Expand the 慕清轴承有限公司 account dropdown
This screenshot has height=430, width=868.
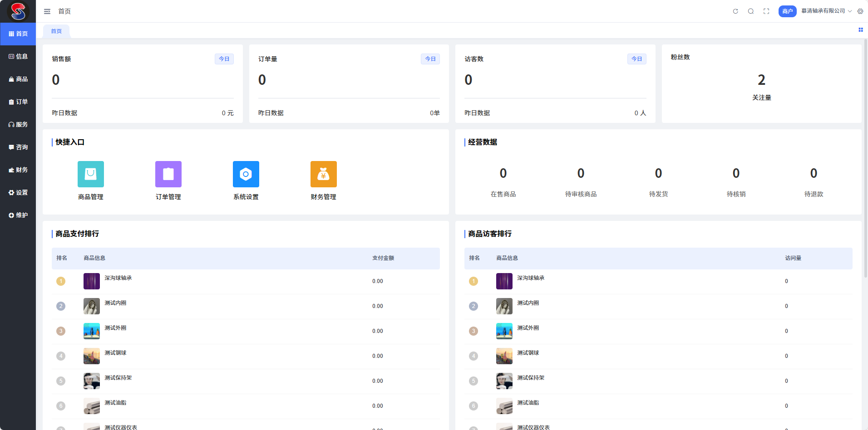click(x=826, y=11)
